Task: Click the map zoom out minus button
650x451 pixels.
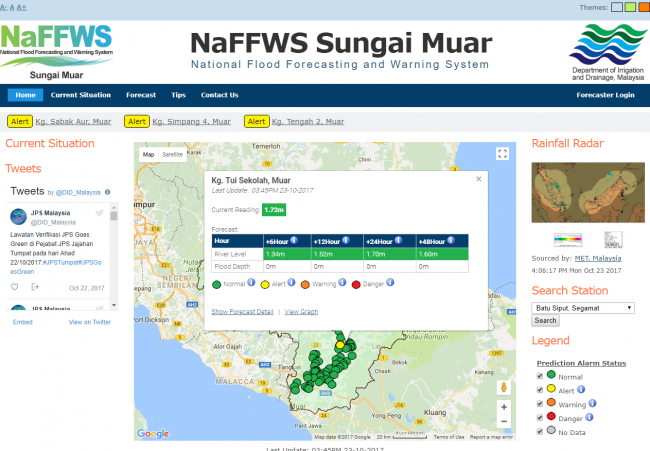Action: coord(503,423)
